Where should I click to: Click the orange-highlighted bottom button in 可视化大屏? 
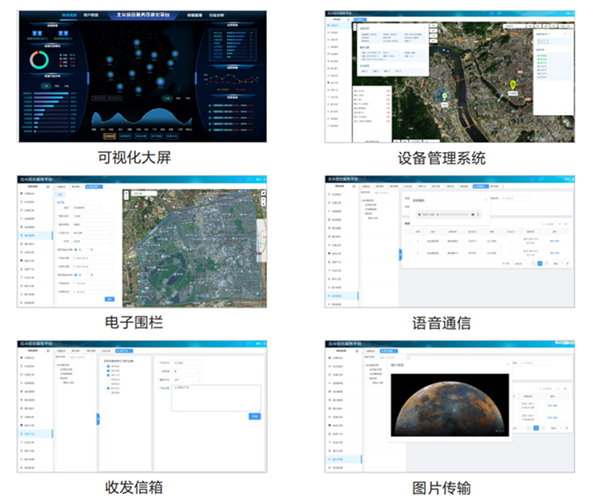109,136
